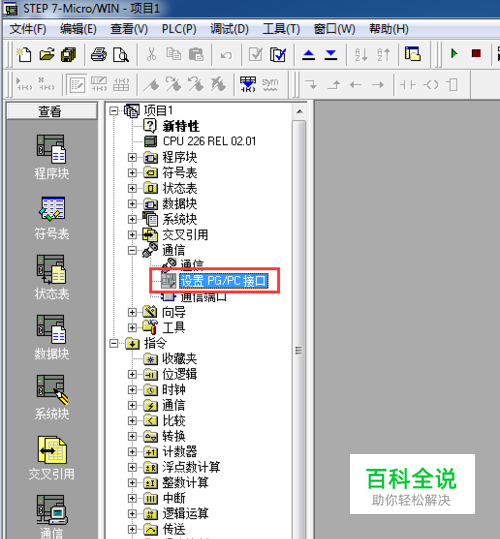Open the 工具(T) menu
500x539 pixels.
tap(281, 29)
